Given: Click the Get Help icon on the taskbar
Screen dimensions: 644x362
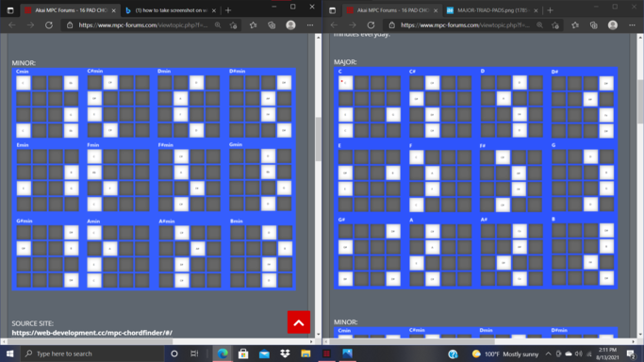Looking at the screenshot, I should [453, 354].
